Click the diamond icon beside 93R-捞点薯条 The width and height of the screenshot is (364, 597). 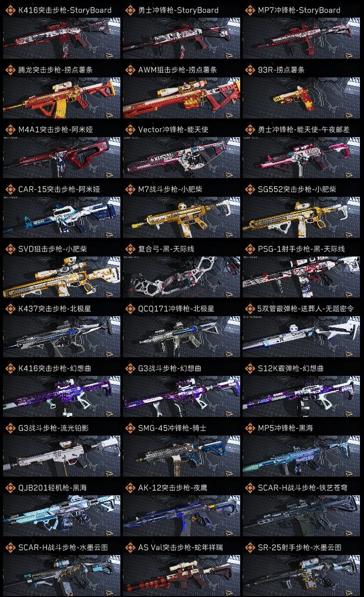[x=250, y=70]
